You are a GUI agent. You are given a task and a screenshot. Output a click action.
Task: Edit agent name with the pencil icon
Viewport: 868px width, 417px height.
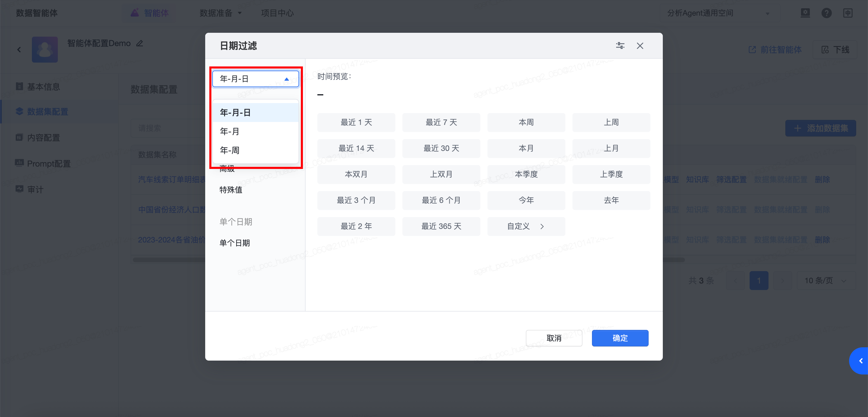[x=139, y=43]
